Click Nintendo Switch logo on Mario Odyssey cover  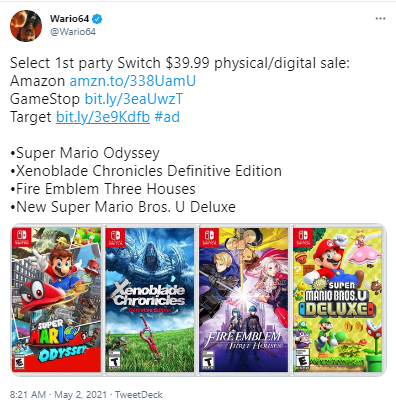(x=22, y=237)
